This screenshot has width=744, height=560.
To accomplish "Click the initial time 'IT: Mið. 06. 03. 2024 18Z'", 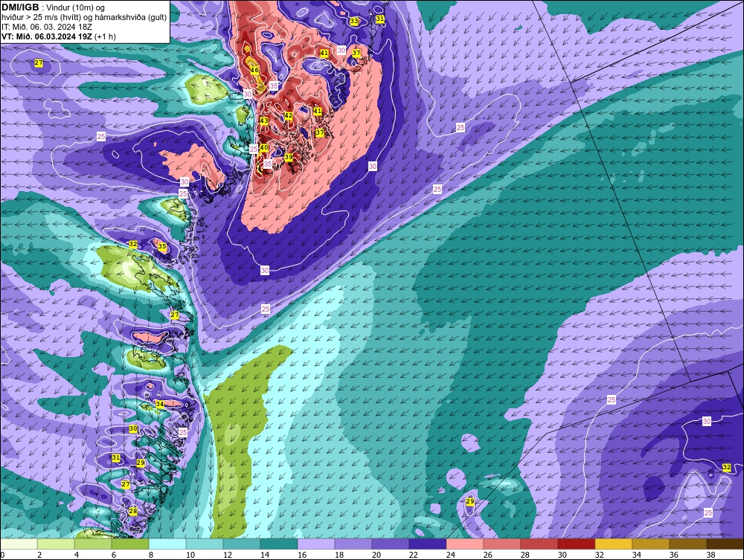I will tap(46, 27).
